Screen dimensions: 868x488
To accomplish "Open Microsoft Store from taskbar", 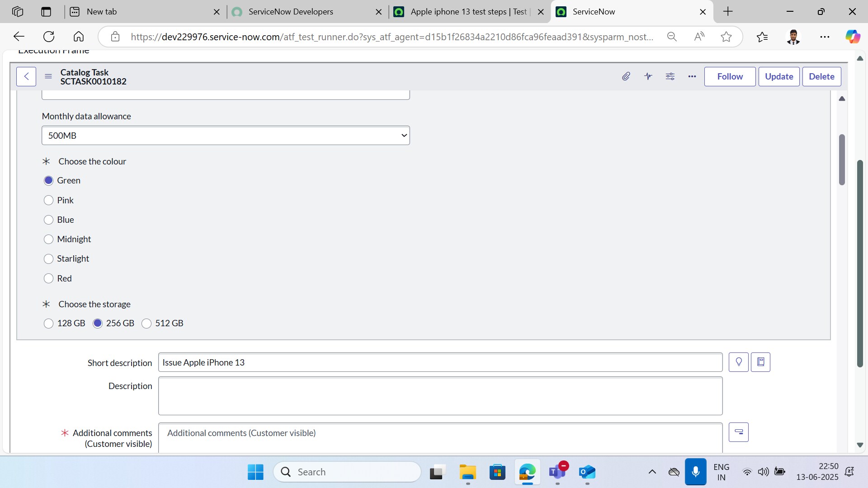I will pyautogui.click(x=497, y=472).
